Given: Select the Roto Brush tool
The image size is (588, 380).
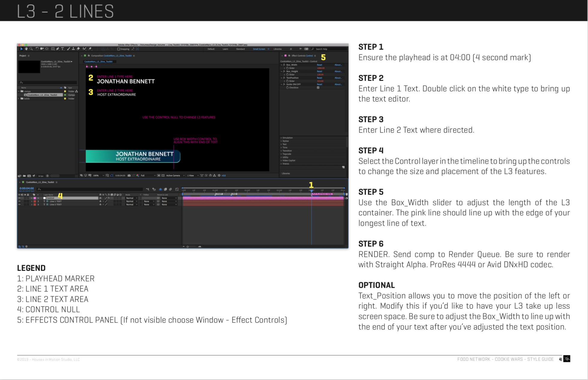Looking at the screenshot, I should tap(84, 49).
